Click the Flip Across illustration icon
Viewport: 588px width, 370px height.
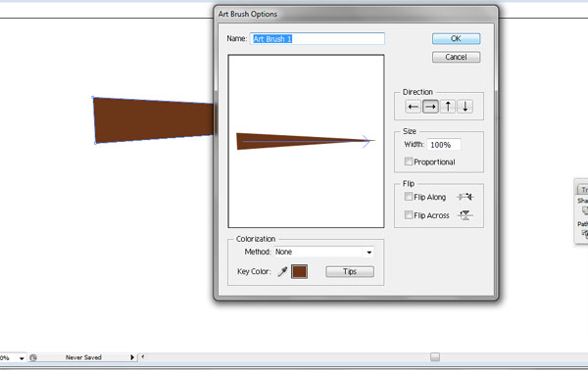click(x=465, y=215)
